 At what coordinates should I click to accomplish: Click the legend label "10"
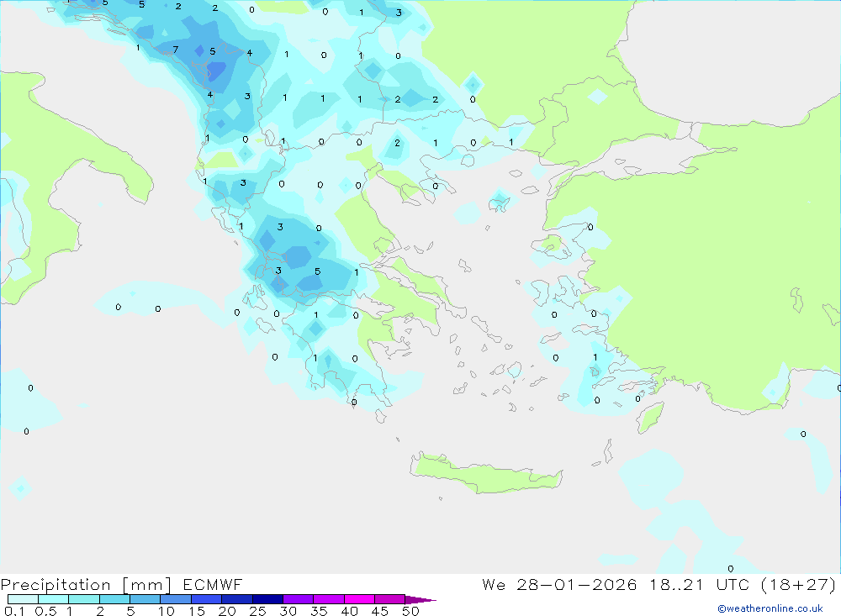(167, 611)
